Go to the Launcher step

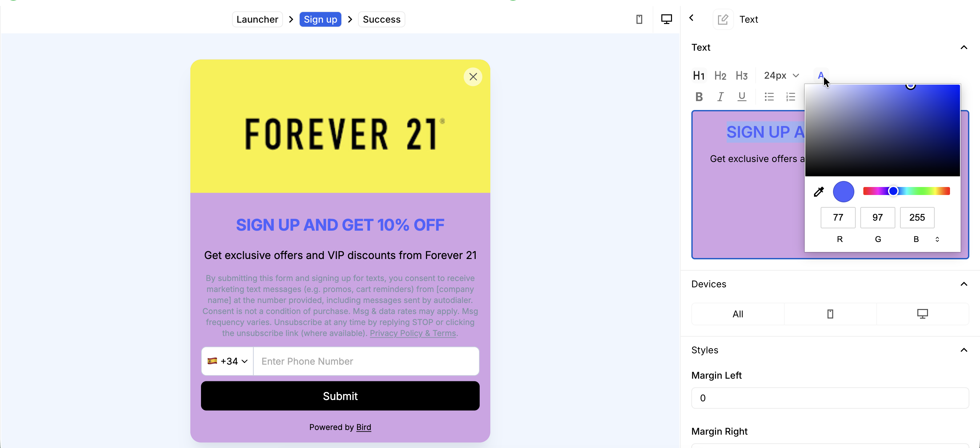pos(257,19)
